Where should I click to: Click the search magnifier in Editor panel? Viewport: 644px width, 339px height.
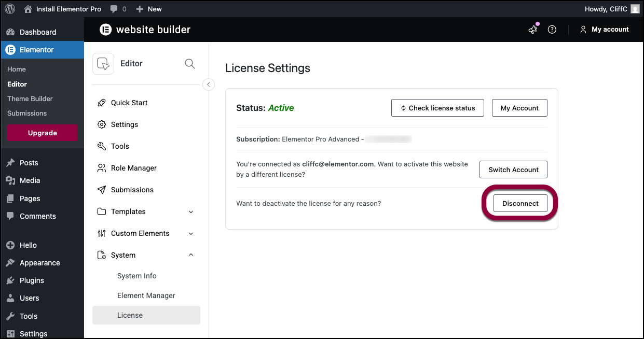coord(190,64)
